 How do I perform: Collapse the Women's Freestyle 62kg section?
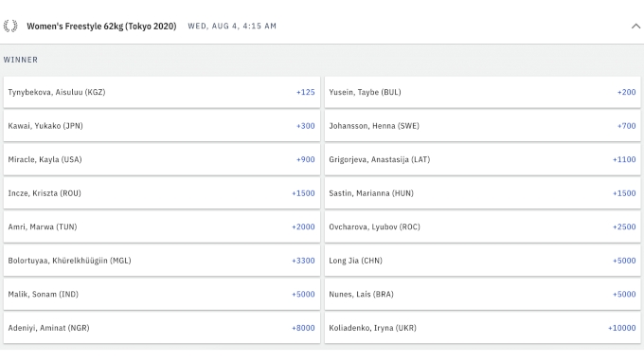point(635,26)
